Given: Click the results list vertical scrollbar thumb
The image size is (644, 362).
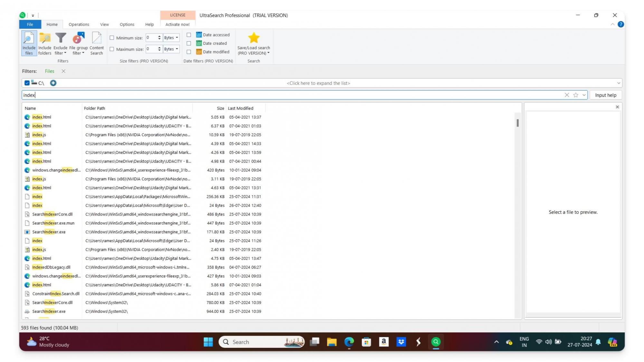Looking at the screenshot, I should click(517, 123).
